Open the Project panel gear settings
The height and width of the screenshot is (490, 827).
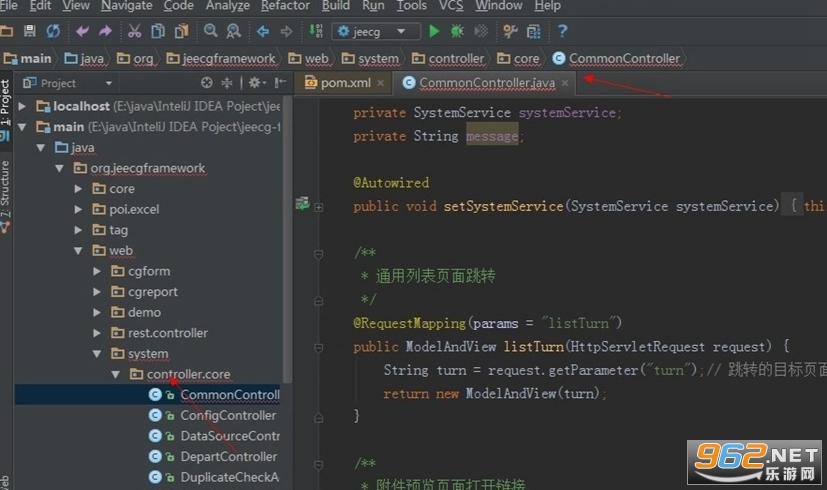click(257, 83)
